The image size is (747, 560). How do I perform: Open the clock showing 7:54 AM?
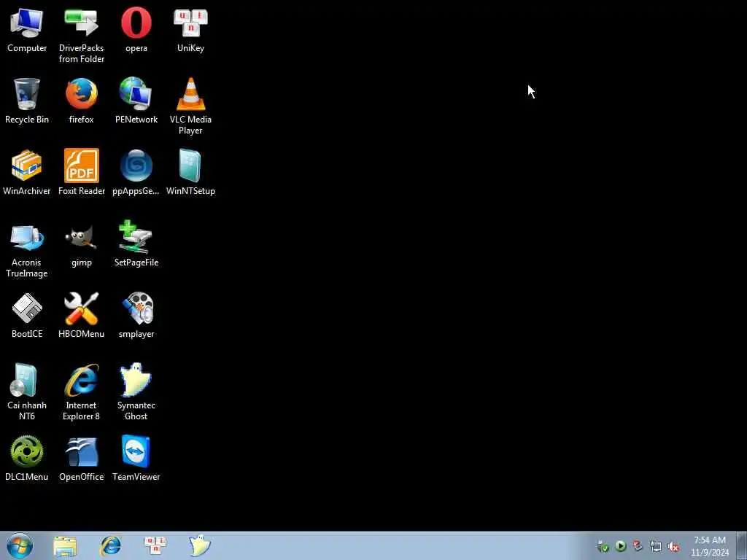(710, 546)
